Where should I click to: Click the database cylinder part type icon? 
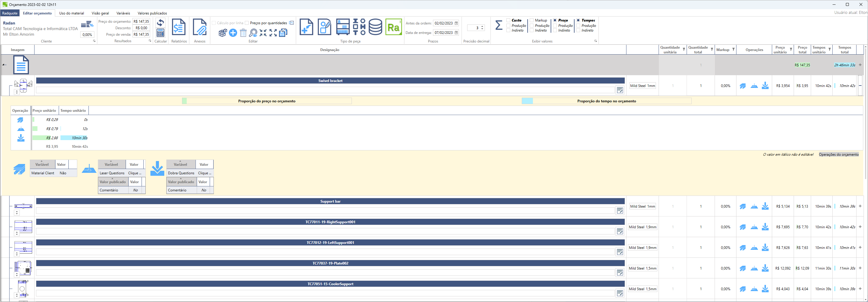click(375, 27)
